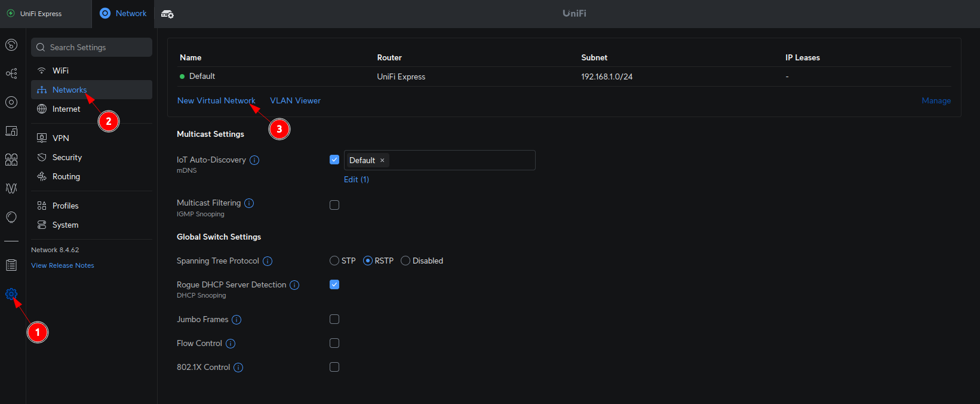Remove the Default tag from the network selector
Screen dimensions: 980x404
click(x=382, y=160)
